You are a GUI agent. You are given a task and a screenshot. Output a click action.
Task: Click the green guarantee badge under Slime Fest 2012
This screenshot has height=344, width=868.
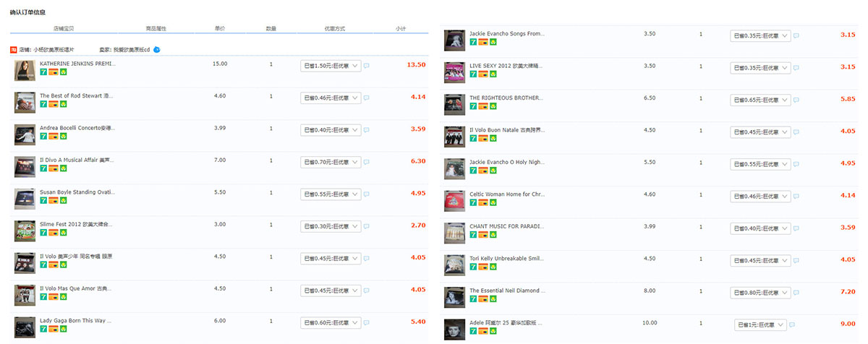coord(63,234)
